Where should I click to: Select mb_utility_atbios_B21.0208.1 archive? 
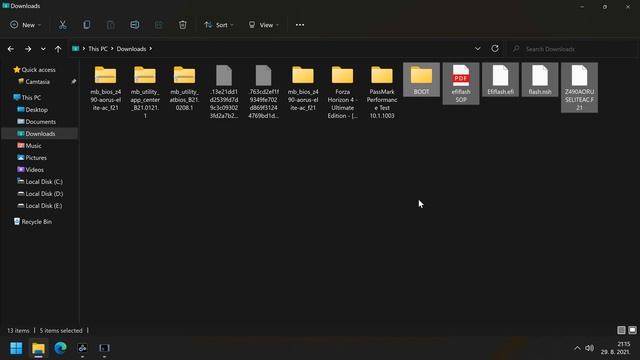tap(184, 88)
